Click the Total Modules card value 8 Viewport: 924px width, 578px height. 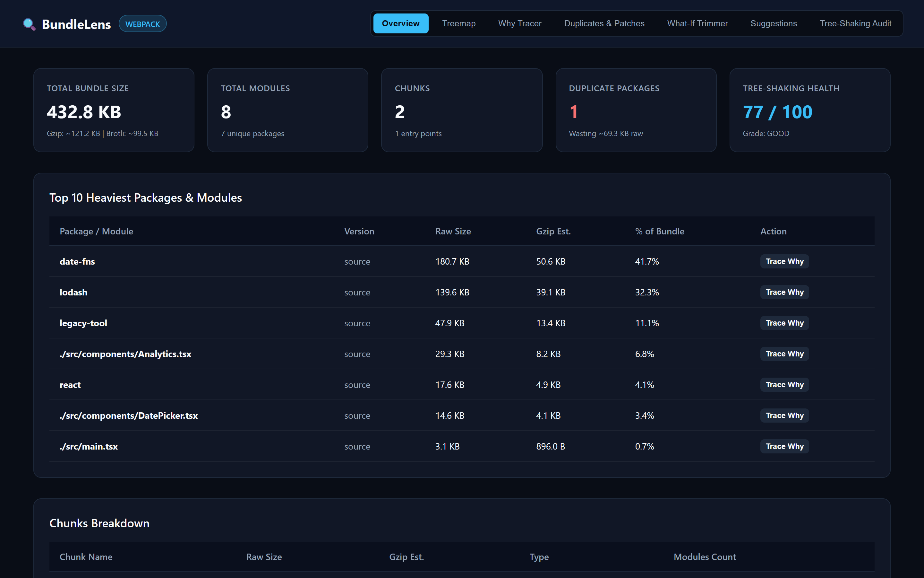click(x=226, y=112)
